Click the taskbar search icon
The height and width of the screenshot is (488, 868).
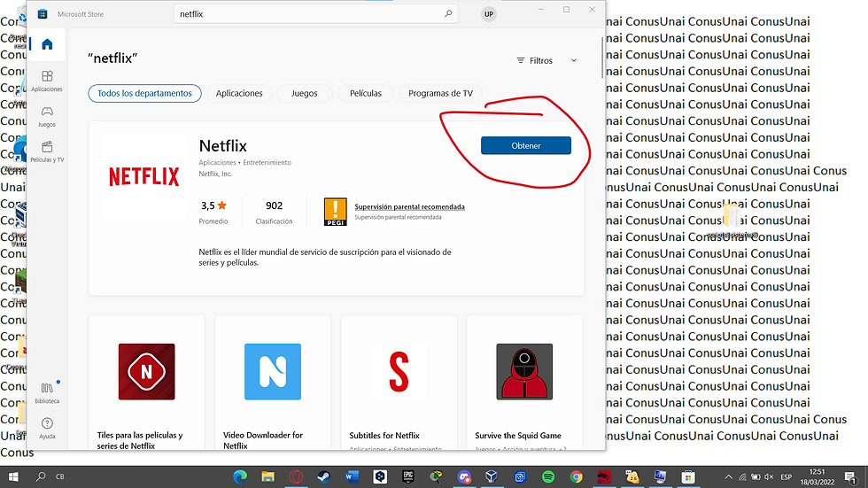[41, 476]
